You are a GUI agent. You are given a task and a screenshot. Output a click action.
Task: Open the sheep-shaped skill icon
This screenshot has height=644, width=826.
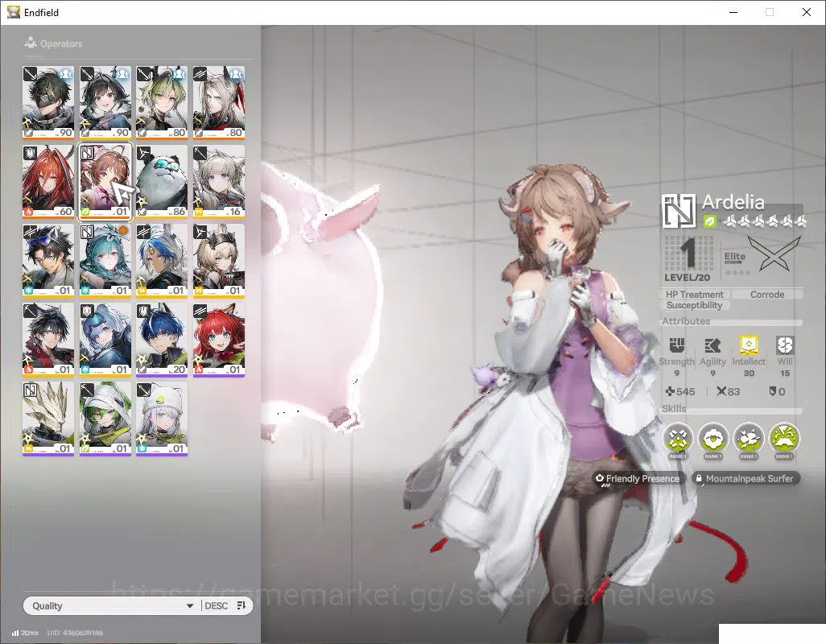click(x=712, y=438)
